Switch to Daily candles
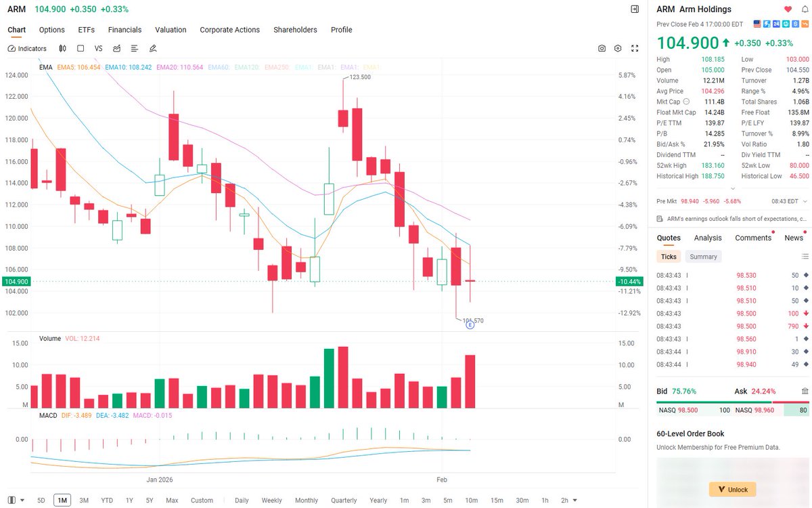This screenshot has width=812, height=508. 242,501
